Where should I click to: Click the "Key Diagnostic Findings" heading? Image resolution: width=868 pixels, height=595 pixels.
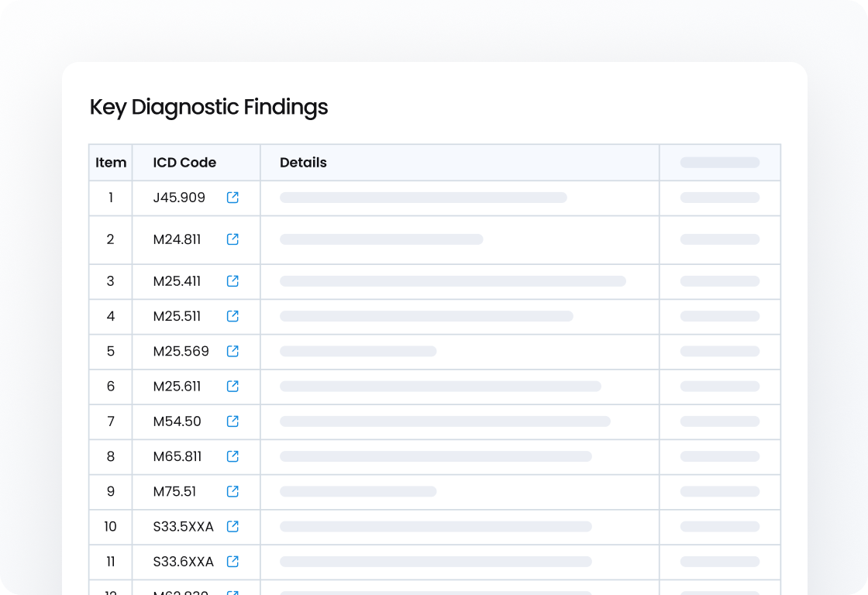pyautogui.click(x=208, y=107)
